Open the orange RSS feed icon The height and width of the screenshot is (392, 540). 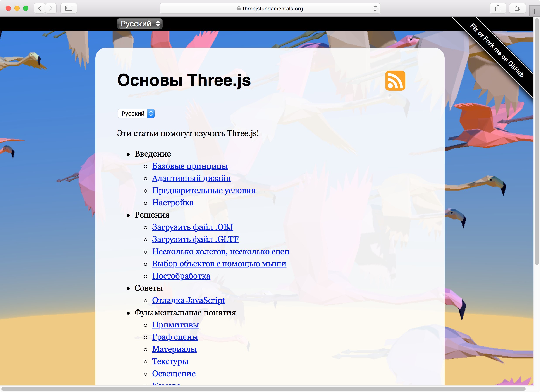pyautogui.click(x=395, y=80)
